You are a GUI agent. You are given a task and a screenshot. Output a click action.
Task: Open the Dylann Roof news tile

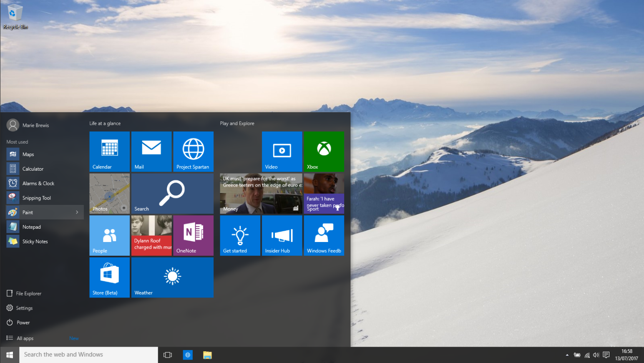coord(151,235)
